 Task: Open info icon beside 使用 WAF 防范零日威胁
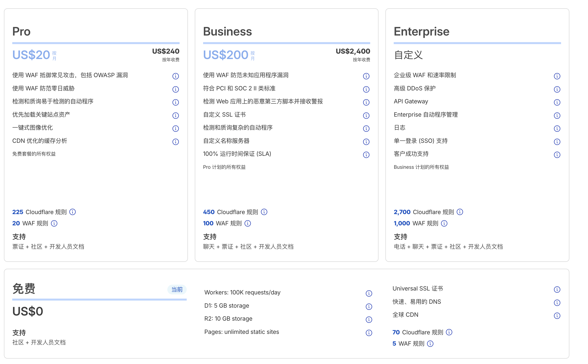click(176, 89)
